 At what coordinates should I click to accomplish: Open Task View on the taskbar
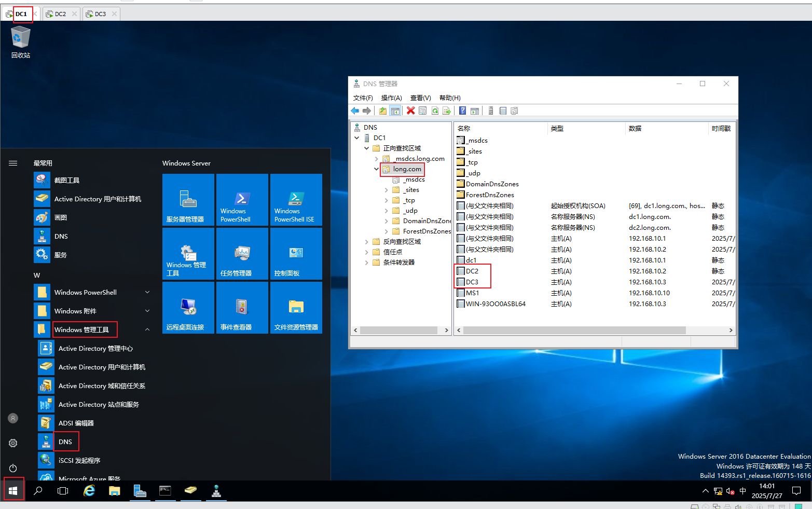pos(63,490)
